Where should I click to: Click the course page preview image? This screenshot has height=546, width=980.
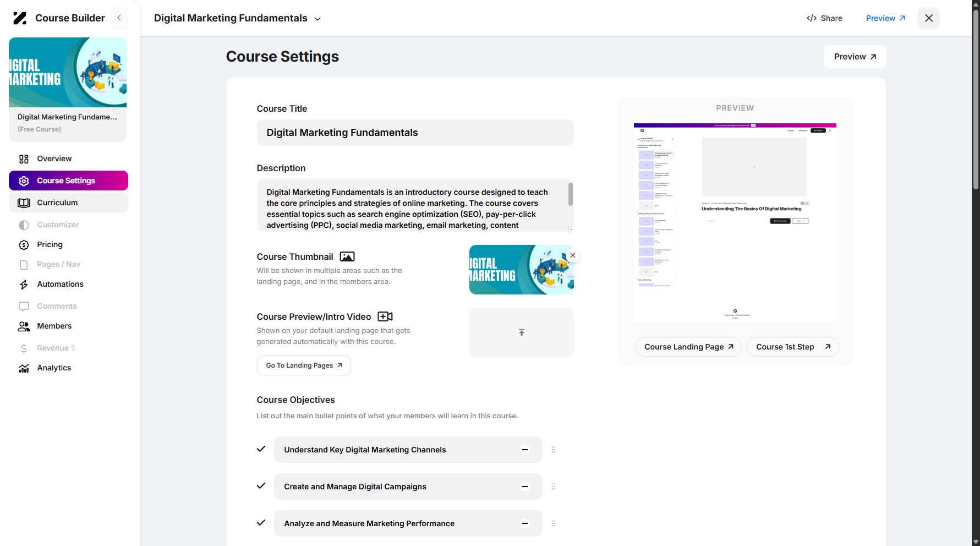point(735,223)
